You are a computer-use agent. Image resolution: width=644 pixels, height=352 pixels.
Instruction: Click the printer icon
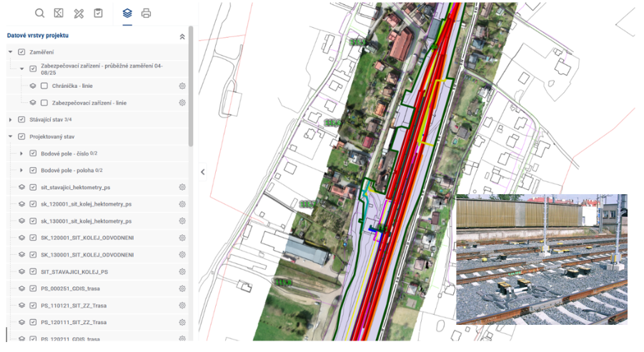146,13
